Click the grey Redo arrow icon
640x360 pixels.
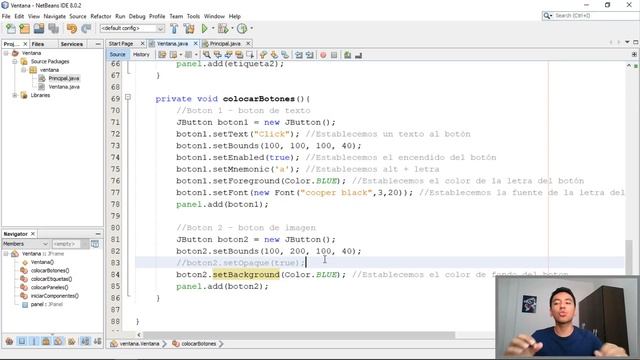[x=86, y=29]
